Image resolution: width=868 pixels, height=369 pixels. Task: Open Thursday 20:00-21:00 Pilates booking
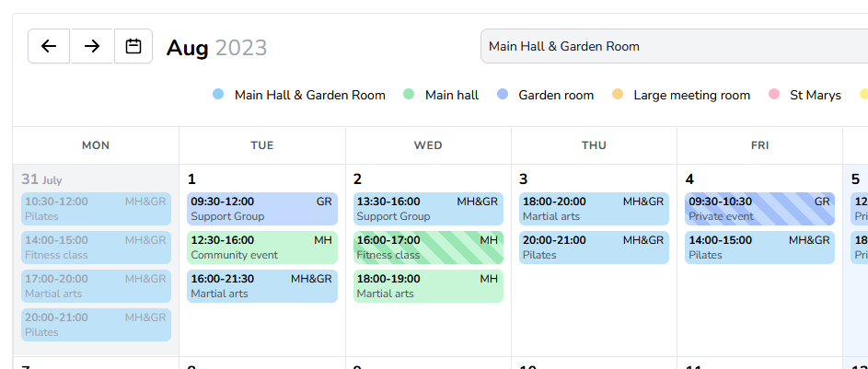point(594,248)
